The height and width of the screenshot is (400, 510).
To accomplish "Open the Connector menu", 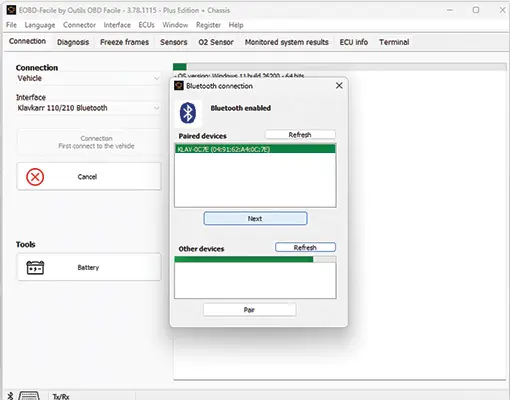I will point(79,25).
